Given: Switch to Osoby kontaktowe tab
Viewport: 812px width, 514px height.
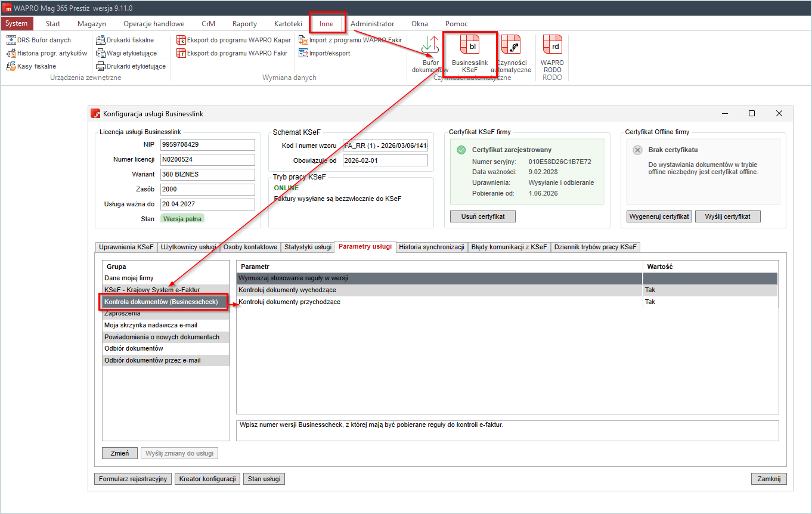Looking at the screenshot, I should click(250, 247).
